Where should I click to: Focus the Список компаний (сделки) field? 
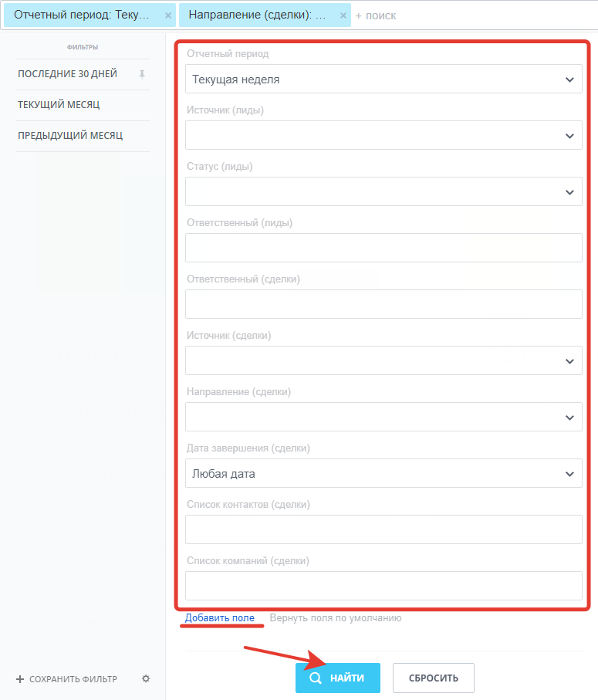383,586
